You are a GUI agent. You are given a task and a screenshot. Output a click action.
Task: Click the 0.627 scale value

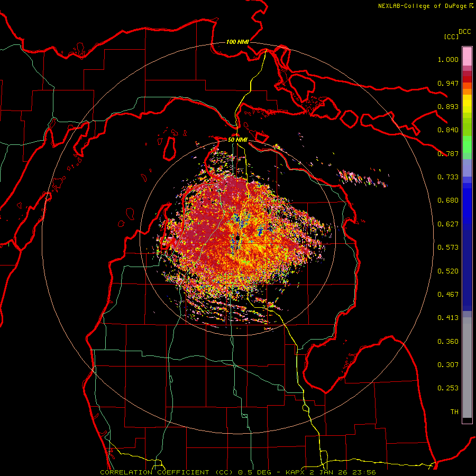coord(448,224)
